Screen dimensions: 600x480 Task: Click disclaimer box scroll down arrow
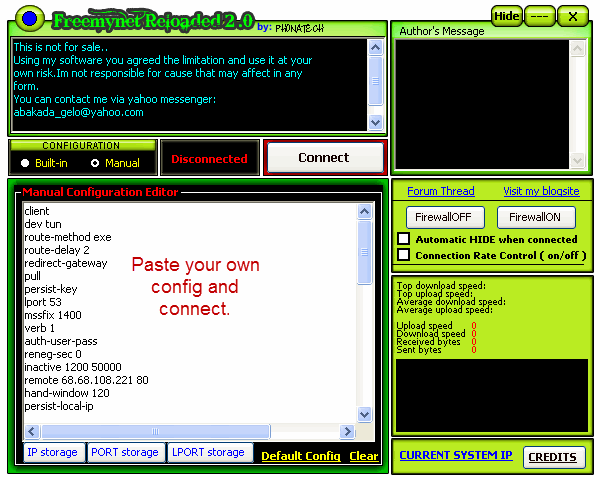(x=376, y=122)
